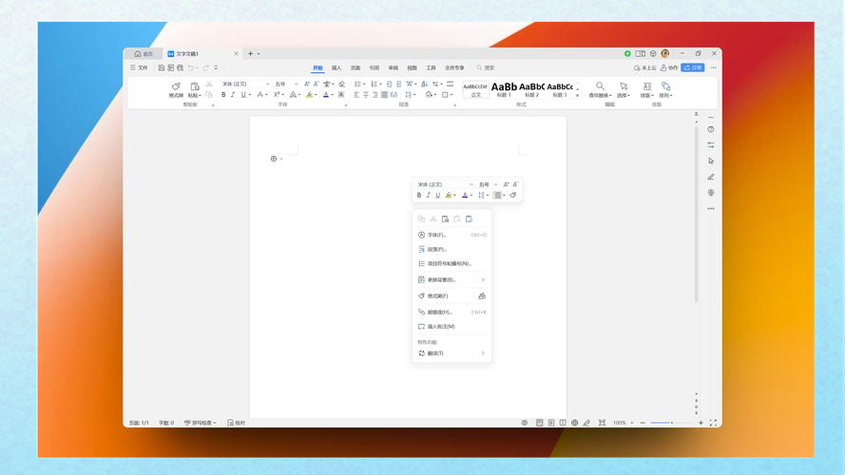The width and height of the screenshot is (845, 475).
Task: Click the clear formatting eraser icon in ribbon
Action: tap(342, 84)
